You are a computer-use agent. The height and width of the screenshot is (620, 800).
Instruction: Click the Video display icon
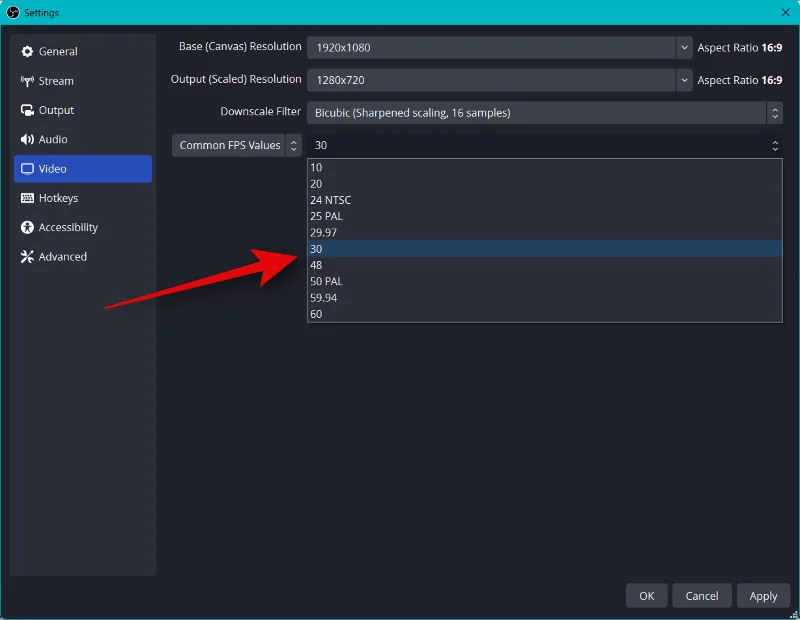[27, 169]
